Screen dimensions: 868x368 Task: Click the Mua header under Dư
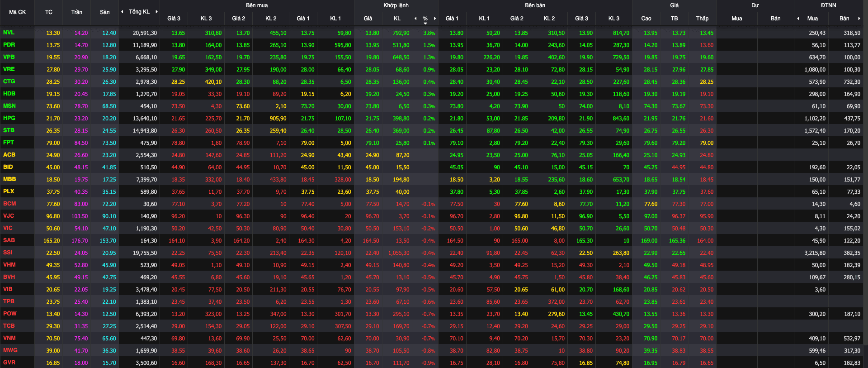pos(736,19)
